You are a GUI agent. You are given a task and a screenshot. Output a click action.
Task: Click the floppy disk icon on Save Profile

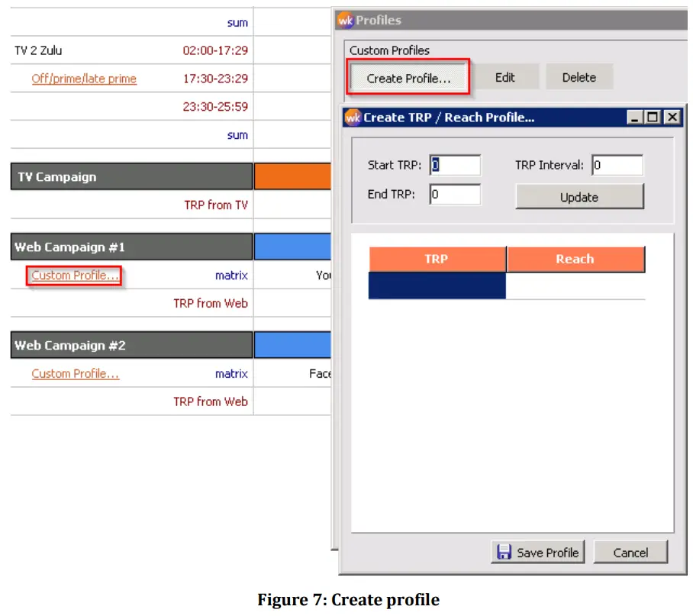click(505, 552)
